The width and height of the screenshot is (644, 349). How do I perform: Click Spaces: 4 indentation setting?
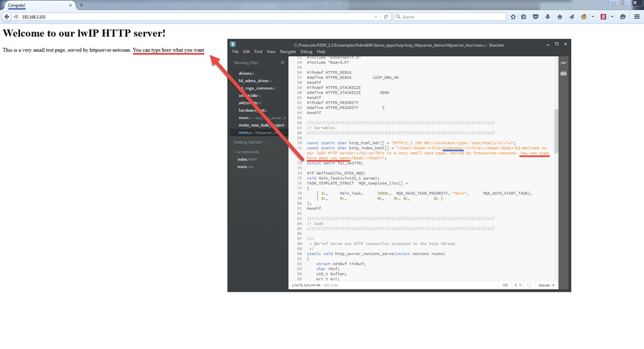(x=546, y=285)
